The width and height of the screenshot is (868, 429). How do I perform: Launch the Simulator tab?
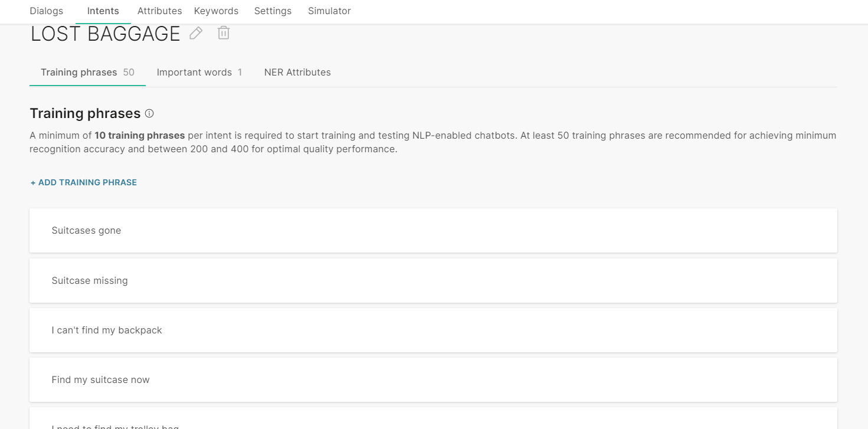pos(329,11)
